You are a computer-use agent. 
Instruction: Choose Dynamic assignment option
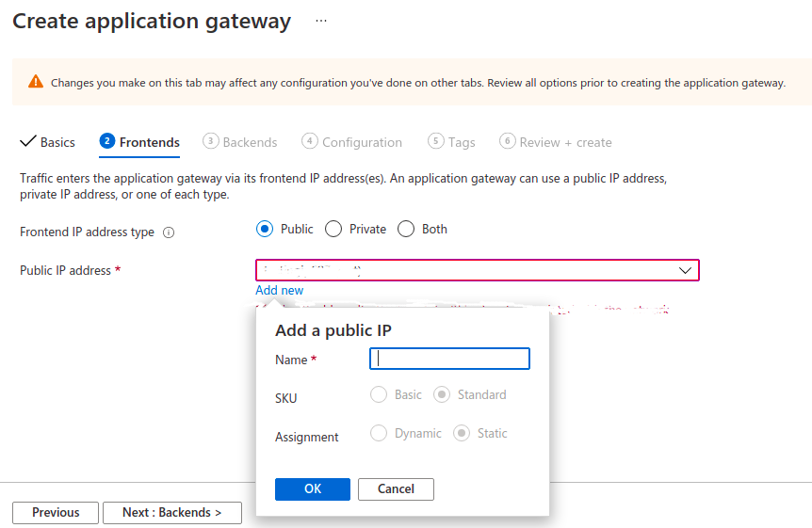pyautogui.click(x=379, y=433)
